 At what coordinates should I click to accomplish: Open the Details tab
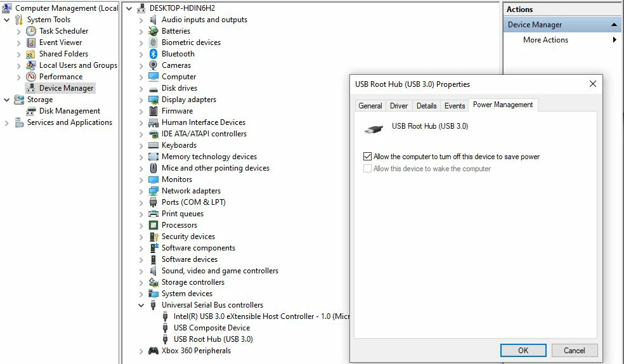point(426,105)
